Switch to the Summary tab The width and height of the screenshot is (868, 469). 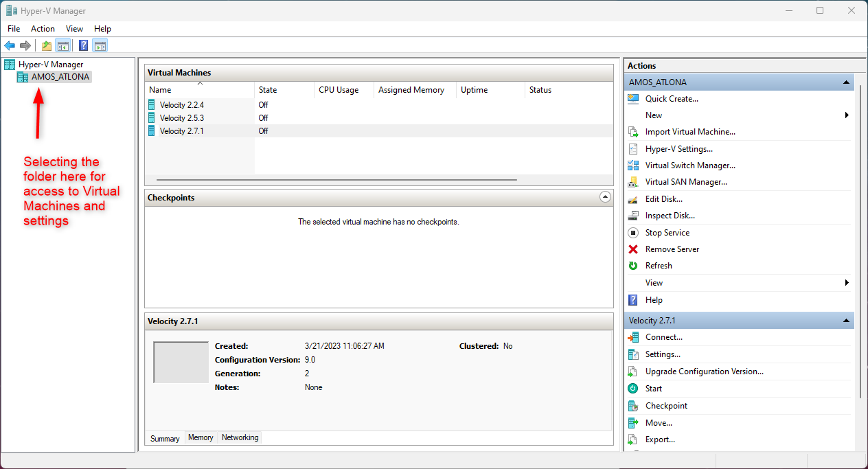pyautogui.click(x=165, y=438)
